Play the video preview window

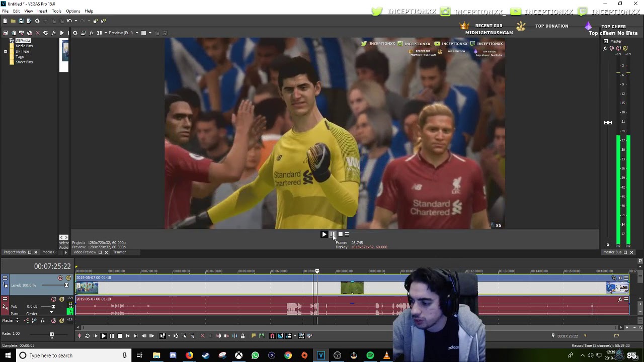point(324,234)
